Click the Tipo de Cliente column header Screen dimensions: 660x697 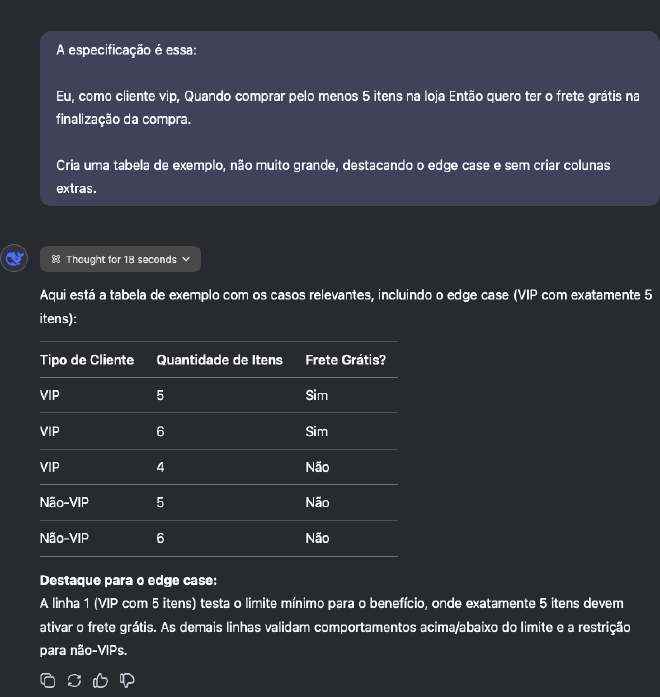tap(87, 360)
